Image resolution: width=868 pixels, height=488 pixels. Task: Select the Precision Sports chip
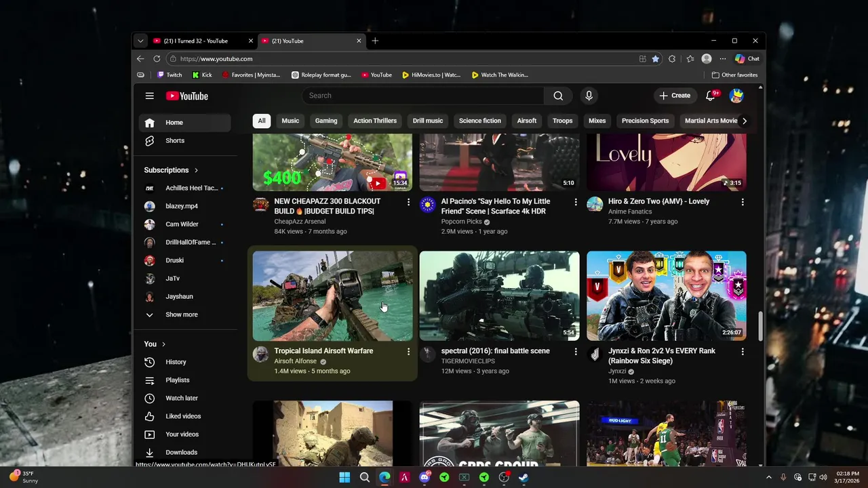point(646,121)
